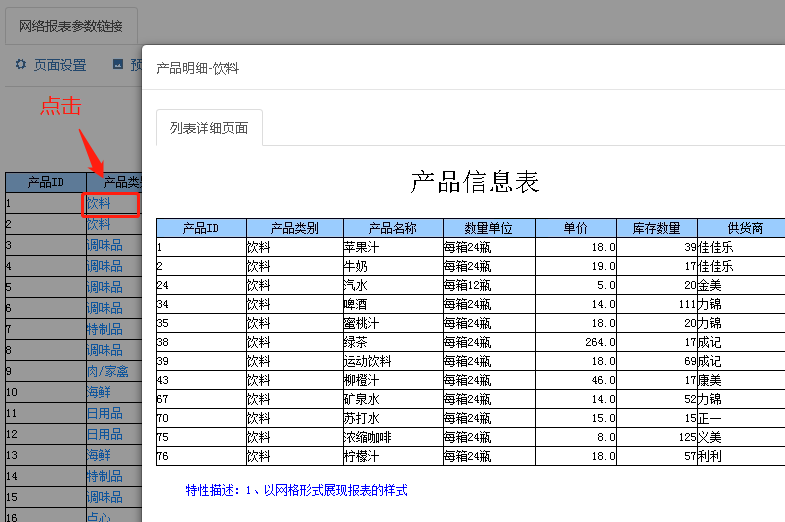
Task: Click the 产品ID header in the background table
Action: 45,182
